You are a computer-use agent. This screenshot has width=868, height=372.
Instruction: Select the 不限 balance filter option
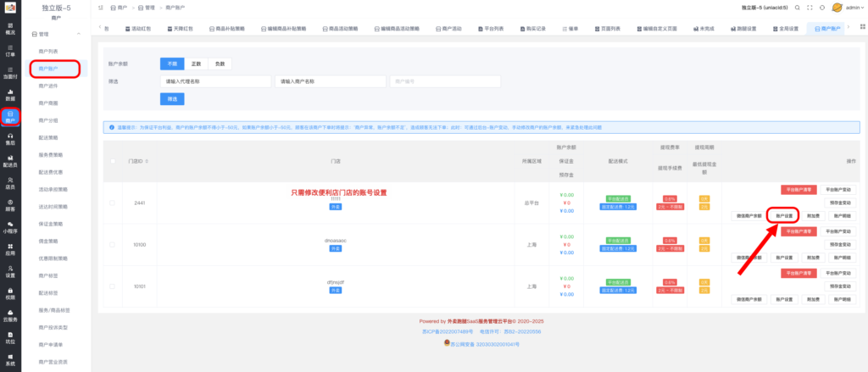tap(172, 64)
